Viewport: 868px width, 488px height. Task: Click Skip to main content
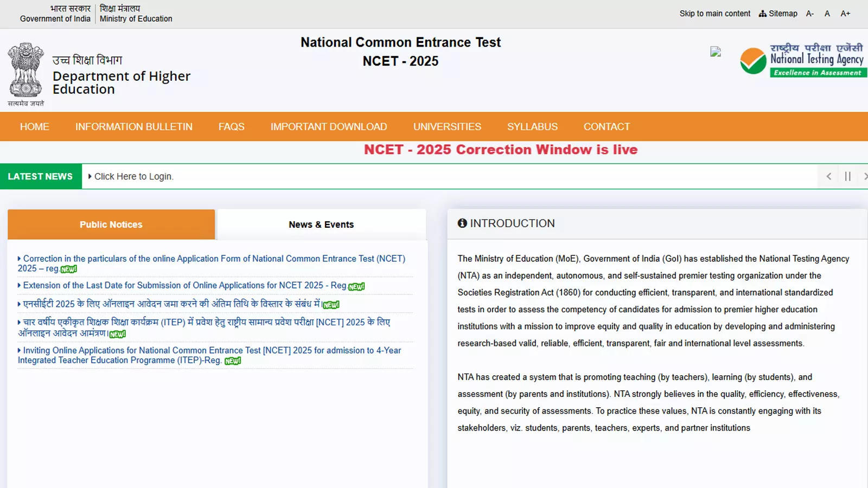[715, 13]
